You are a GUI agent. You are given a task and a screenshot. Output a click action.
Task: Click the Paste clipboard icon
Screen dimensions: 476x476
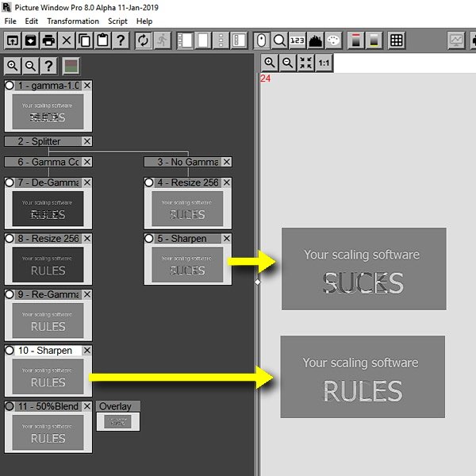click(x=102, y=40)
